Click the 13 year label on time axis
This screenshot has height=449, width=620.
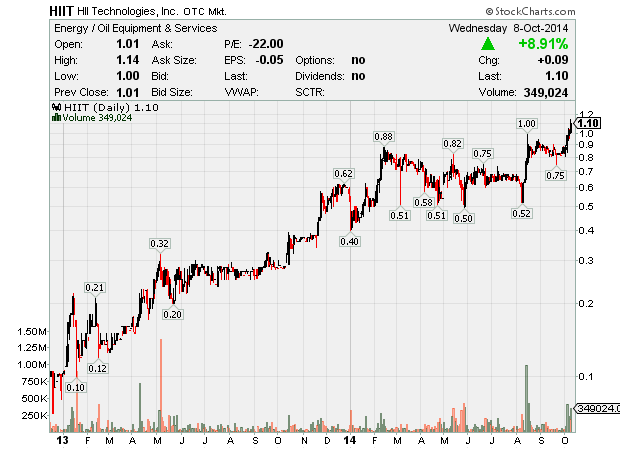pyautogui.click(x=62, y=440)
